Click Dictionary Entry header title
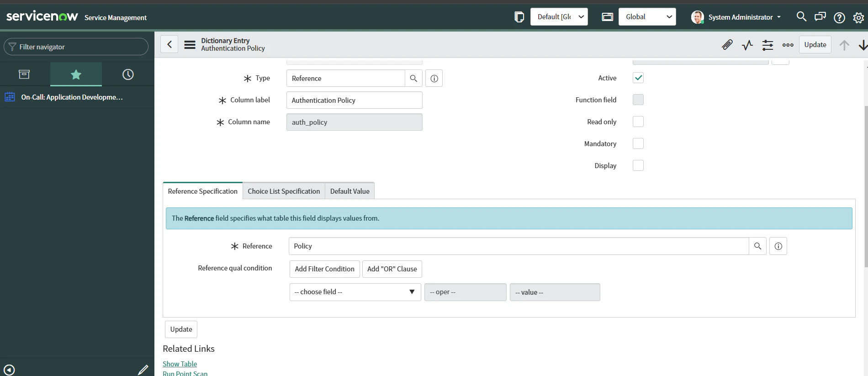 [225, 41]
